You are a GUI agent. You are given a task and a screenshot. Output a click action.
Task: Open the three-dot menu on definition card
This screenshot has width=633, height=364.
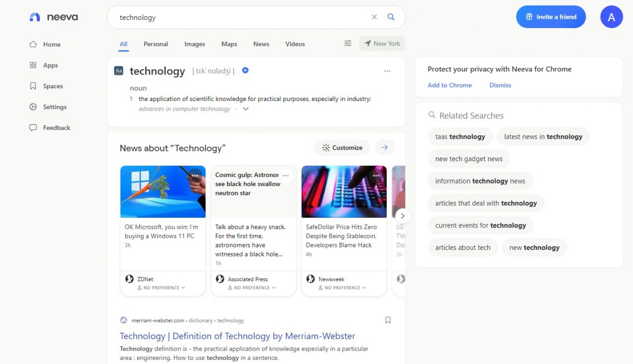(x=387, y=71)
